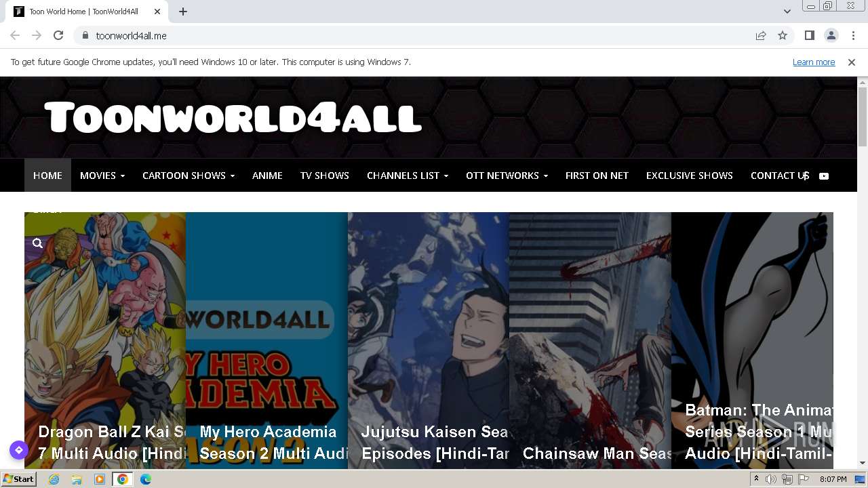868x488 pixels.
Task: Dismiss the Chrome update notification bar
Action: coord(852,62)
